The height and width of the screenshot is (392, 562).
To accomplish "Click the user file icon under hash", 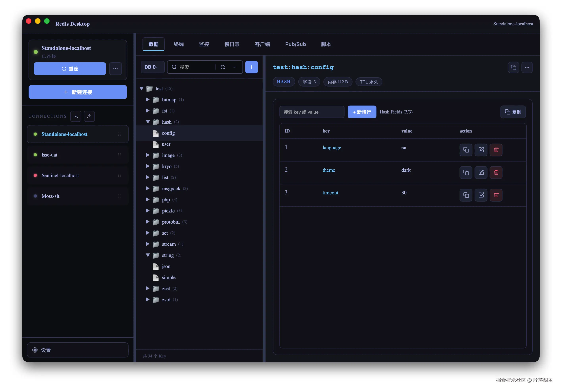I will (155, 144).
